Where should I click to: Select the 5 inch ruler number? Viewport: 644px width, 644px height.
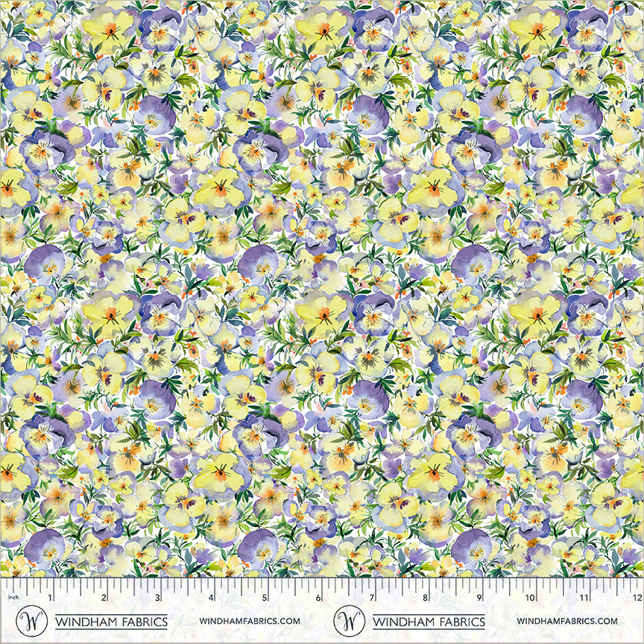[265, 598]
